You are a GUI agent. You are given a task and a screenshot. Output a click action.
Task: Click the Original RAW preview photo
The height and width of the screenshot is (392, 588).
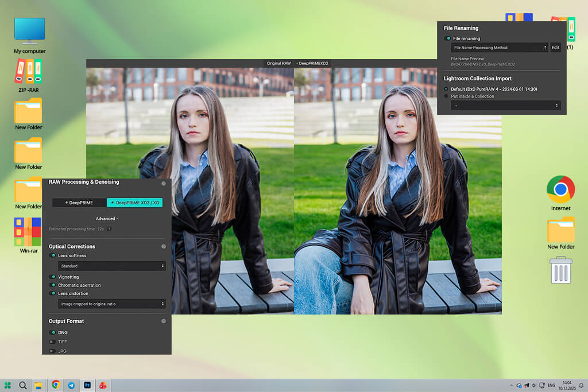190,191
